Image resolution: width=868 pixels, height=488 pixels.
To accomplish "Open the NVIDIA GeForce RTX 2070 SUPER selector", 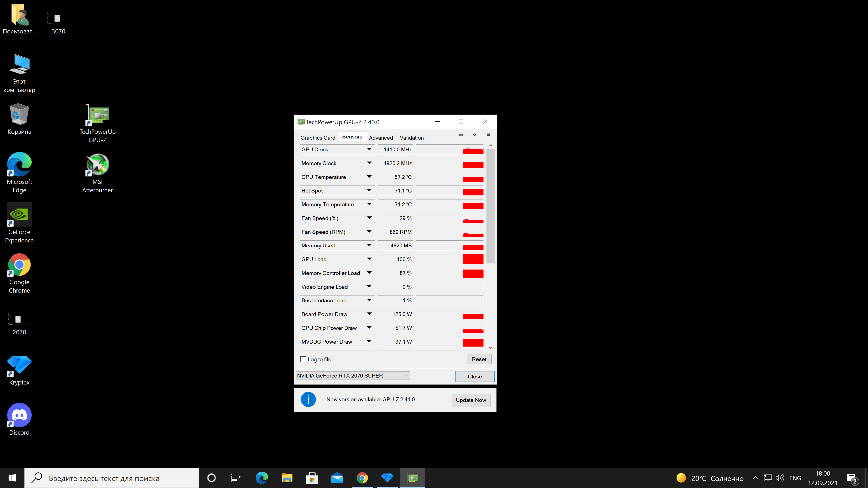I will click(353, 375).
